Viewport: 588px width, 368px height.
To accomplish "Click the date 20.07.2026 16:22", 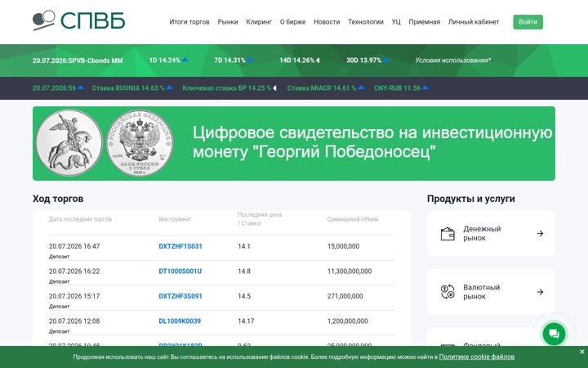I will point(74,272).
